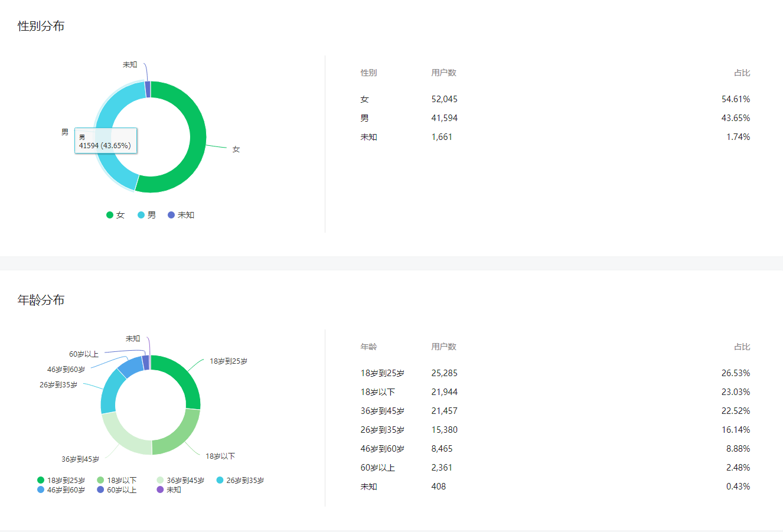Viewport: 783px width, 532px height.
Task: Toggle the 18岁到25岁 legend entry below age chart
Action: 61,481
